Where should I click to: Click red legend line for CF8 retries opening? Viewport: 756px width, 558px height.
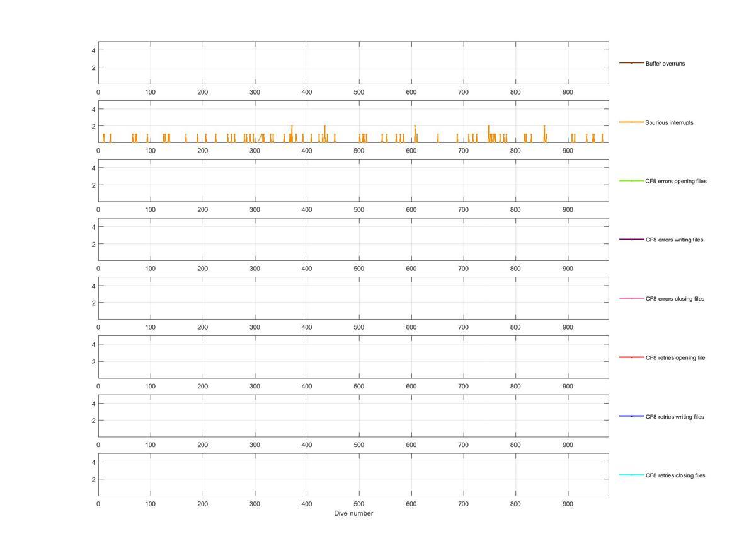point(631,357)
